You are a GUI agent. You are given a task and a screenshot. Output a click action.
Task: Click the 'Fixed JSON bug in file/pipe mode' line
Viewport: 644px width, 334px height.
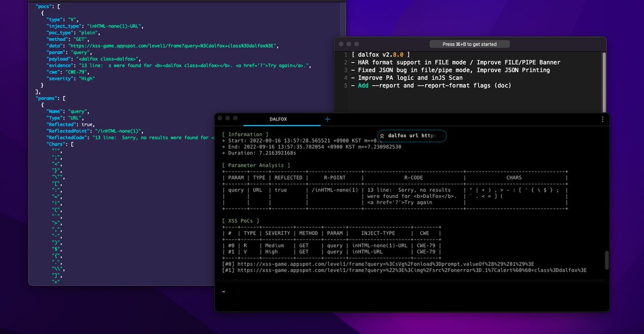pos(451,70)
